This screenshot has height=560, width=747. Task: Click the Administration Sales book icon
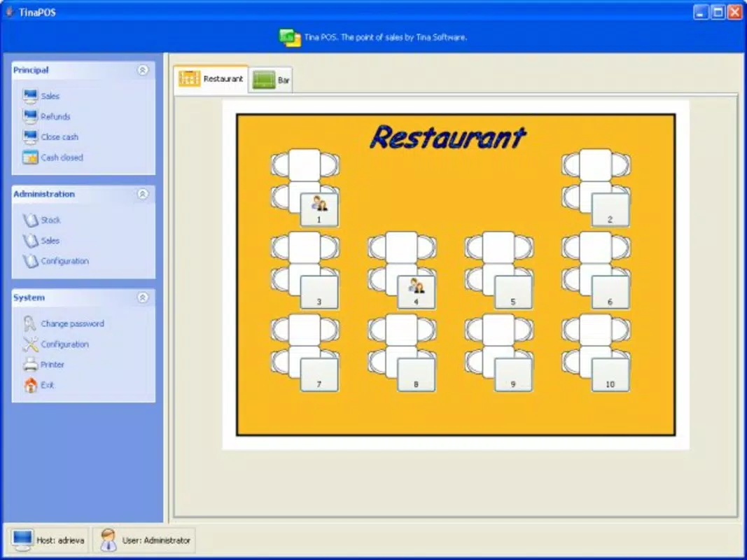point(30,241)
